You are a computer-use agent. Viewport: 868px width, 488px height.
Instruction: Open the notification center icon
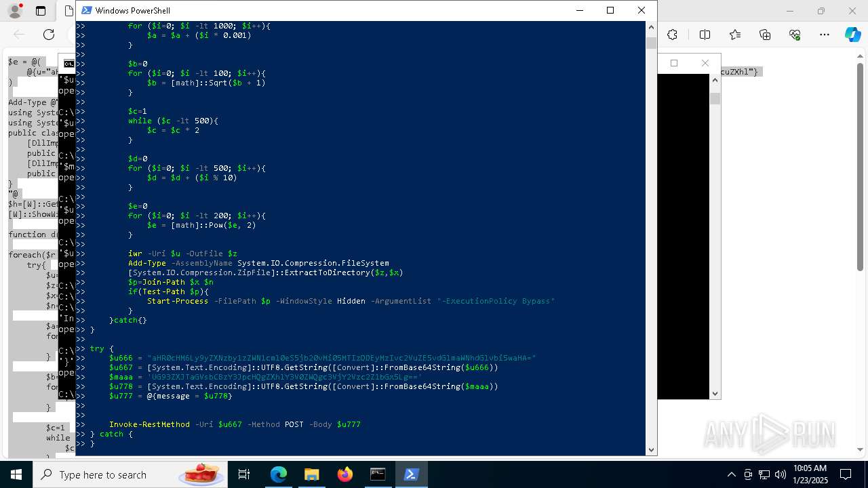(846, 474)
